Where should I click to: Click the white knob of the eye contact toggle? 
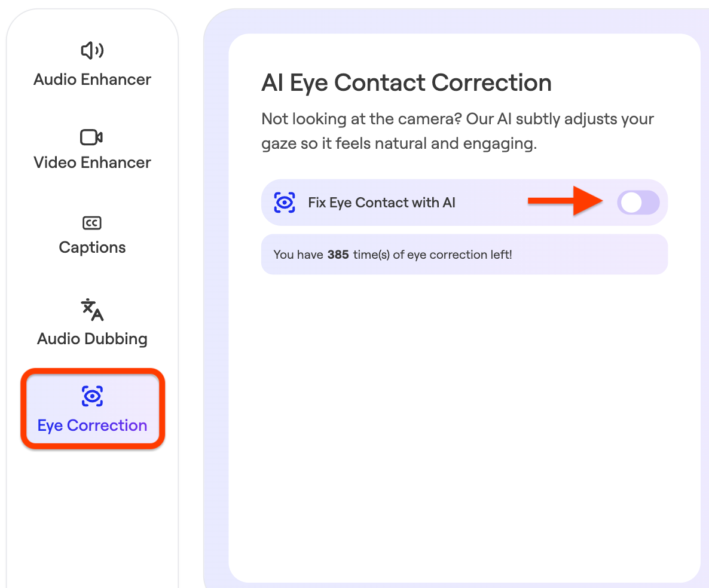pos(631,203)
